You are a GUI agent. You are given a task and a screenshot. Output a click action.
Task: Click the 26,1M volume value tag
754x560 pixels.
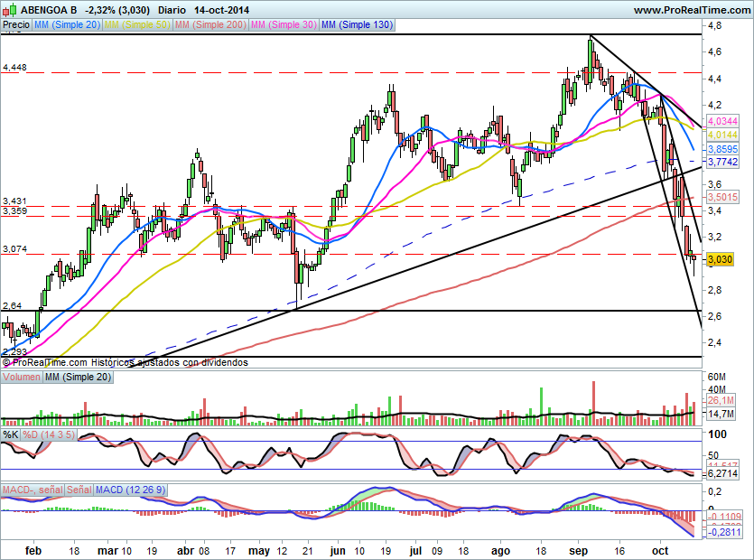pos(721,401)
